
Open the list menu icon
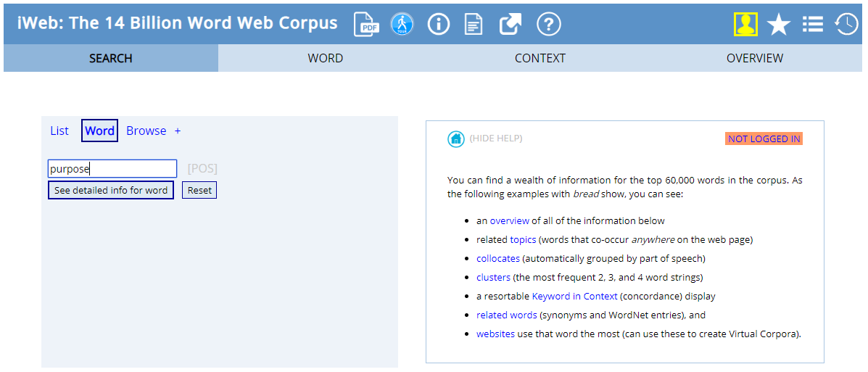[x=813, y=25]
